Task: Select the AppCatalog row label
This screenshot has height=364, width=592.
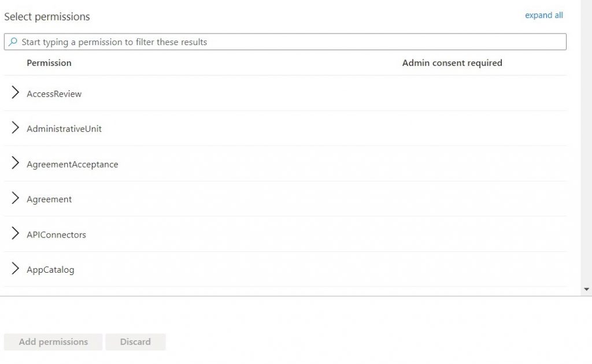Action: click(x=50, y=270)
